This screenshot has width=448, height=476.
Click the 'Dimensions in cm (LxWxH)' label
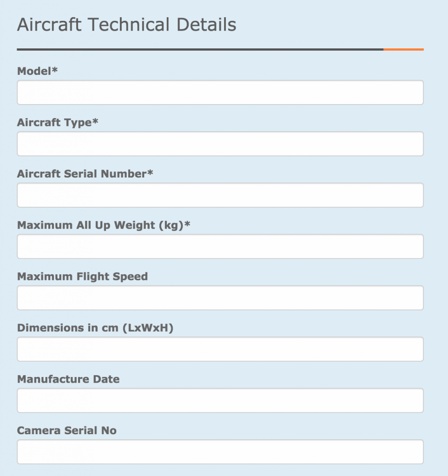95,328
